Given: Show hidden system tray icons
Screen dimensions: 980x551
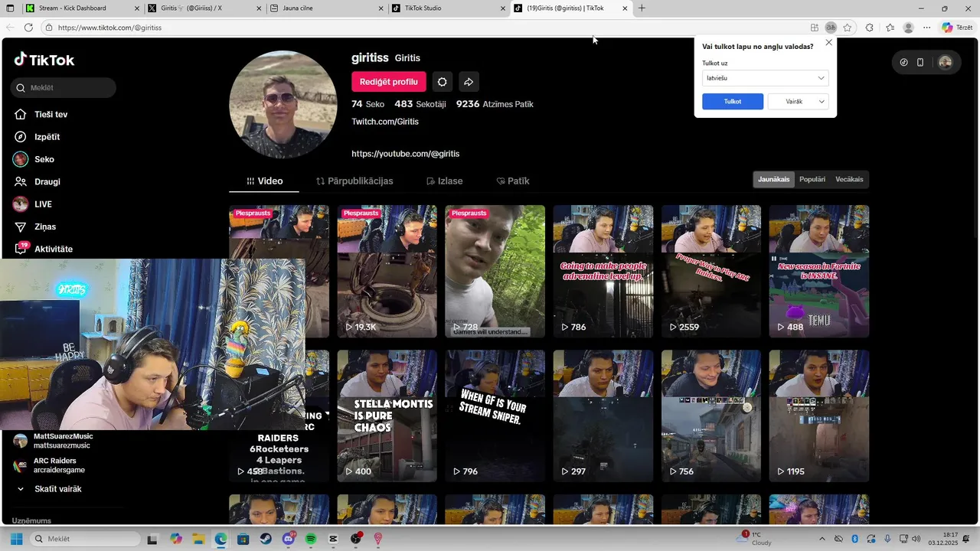Looking at the screenshot, I should [822, 539].
